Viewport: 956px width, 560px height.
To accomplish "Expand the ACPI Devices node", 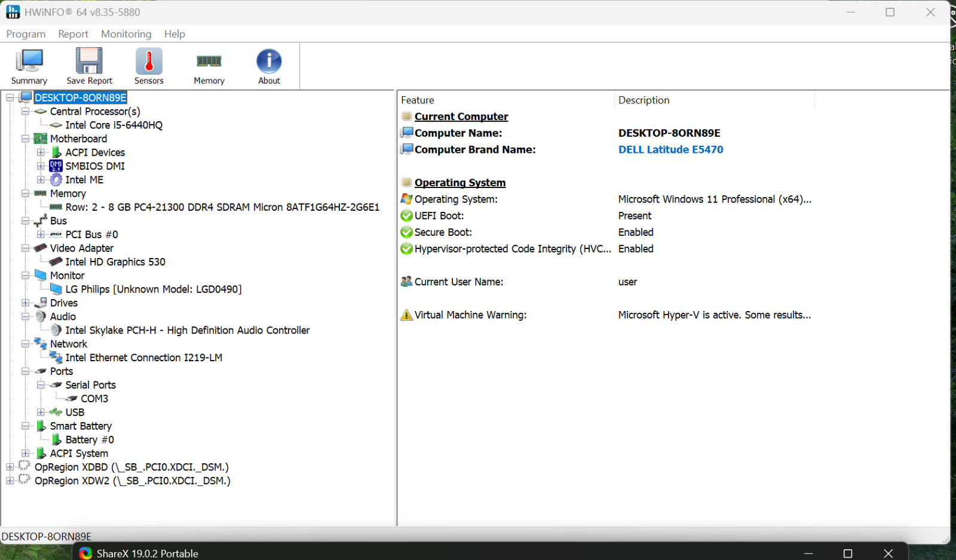I will pyautogui.click(x=41, y=152).
